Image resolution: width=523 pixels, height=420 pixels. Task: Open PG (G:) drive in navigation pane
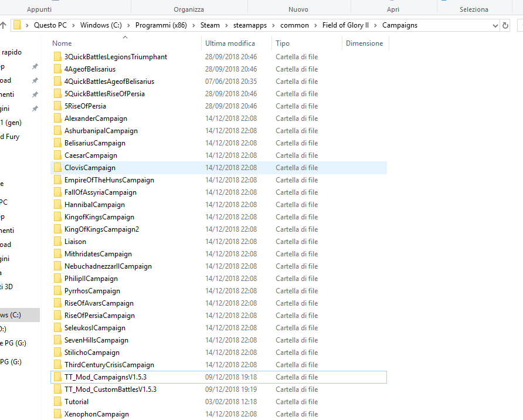point(11,362)
